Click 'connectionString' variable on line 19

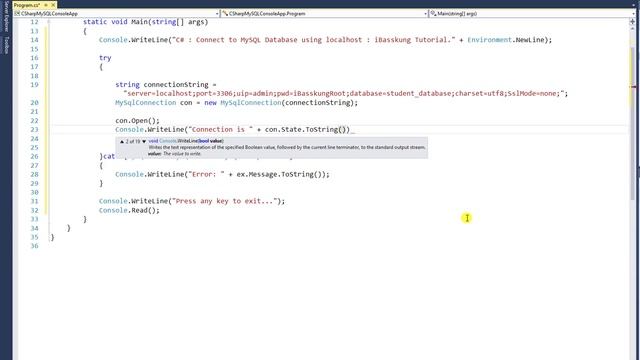pyautogui.click(x=176, y=84)
